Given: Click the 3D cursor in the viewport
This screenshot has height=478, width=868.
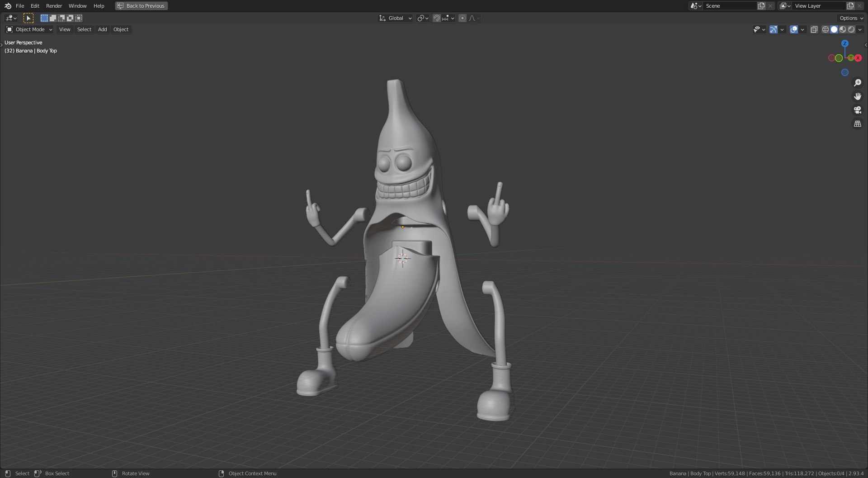Looking at the screenshot, I should pos(402,259).
